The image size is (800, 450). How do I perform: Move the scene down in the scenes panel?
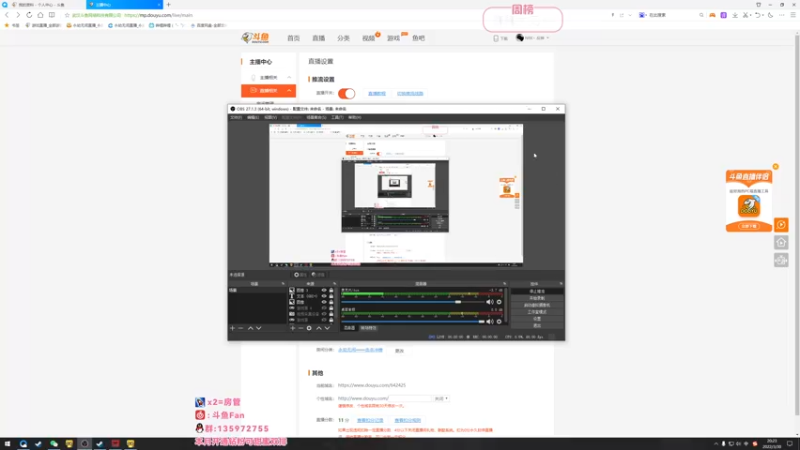(259, 328)
